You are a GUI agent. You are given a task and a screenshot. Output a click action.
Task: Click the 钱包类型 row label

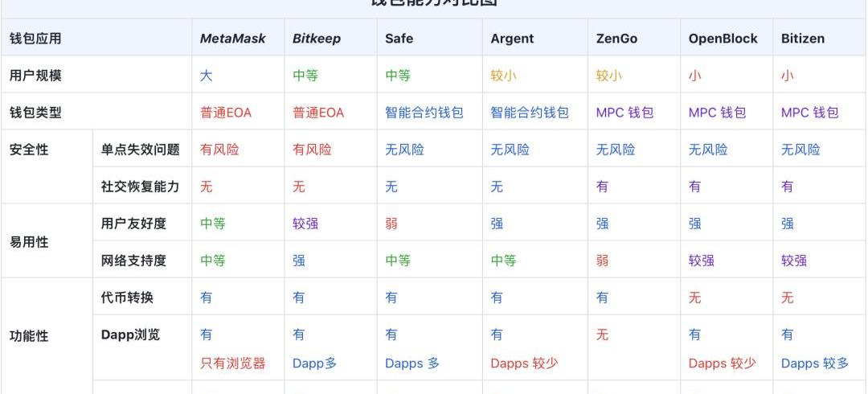click(35, 113)
